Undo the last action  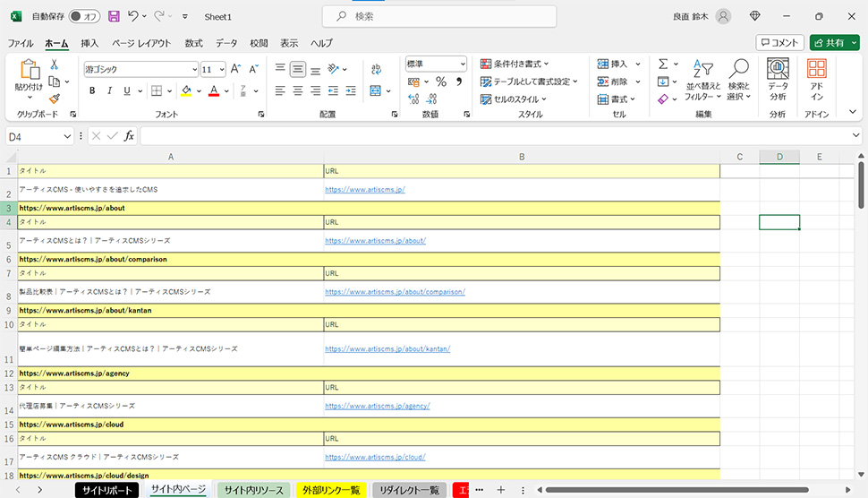(x=132, y=16)
